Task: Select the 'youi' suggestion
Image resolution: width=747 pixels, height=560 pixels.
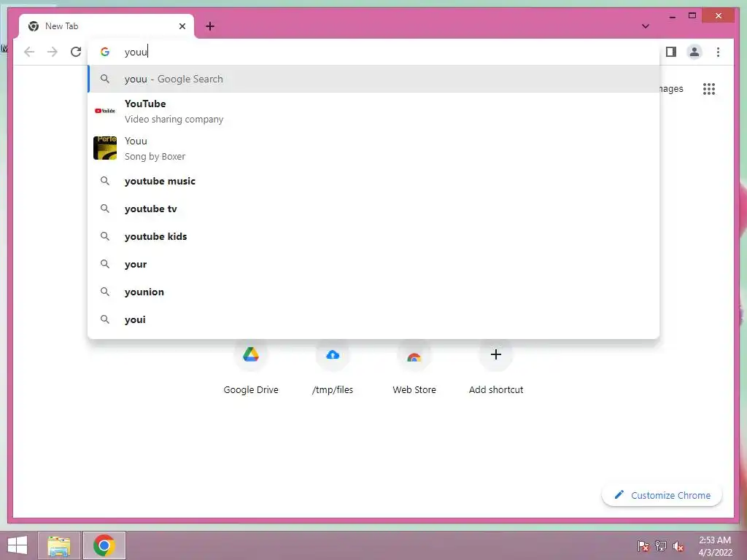Action: click(373, 319)
